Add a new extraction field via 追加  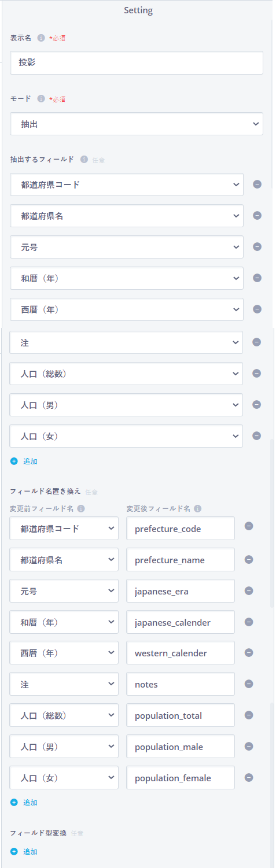(24, 461)
